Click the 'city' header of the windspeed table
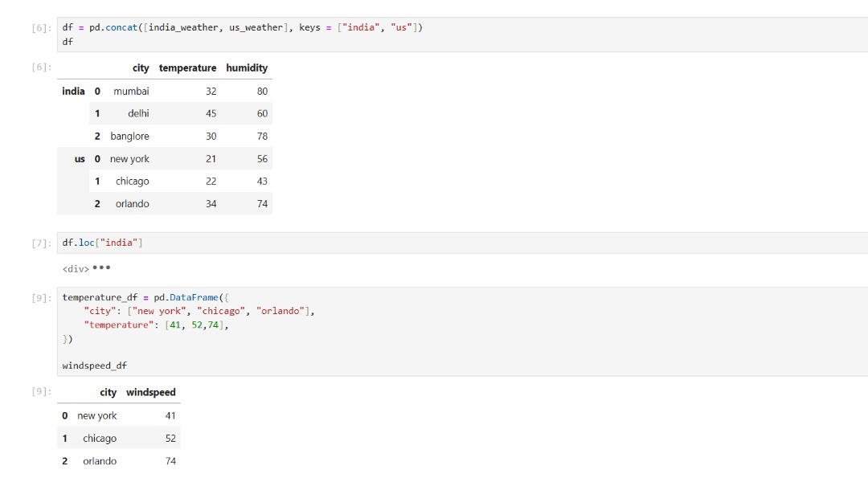Viewport: 868px width, 486px height. pos(108,393)
